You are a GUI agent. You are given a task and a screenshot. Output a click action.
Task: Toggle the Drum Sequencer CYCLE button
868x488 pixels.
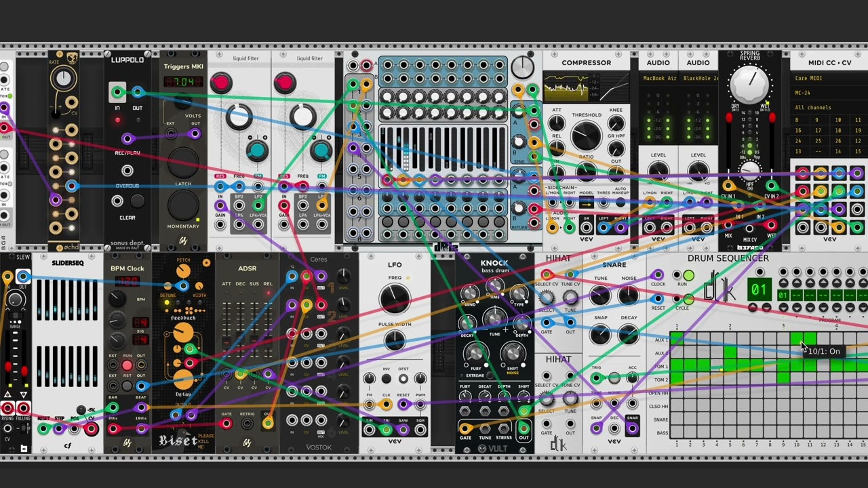688,300
